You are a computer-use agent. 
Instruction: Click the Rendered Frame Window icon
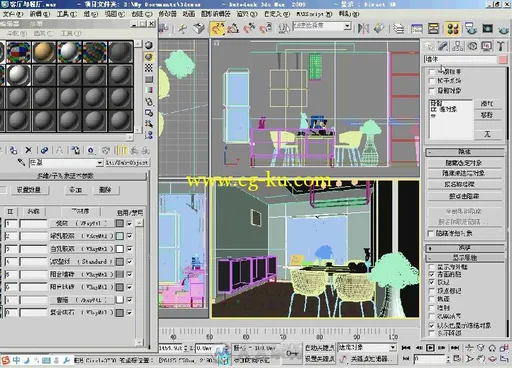[487, 29]
